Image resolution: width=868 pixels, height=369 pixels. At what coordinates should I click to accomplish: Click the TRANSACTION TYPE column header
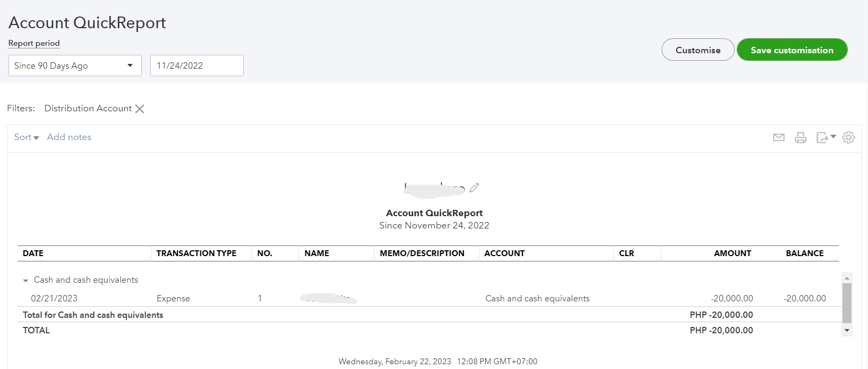coord(196,253)
